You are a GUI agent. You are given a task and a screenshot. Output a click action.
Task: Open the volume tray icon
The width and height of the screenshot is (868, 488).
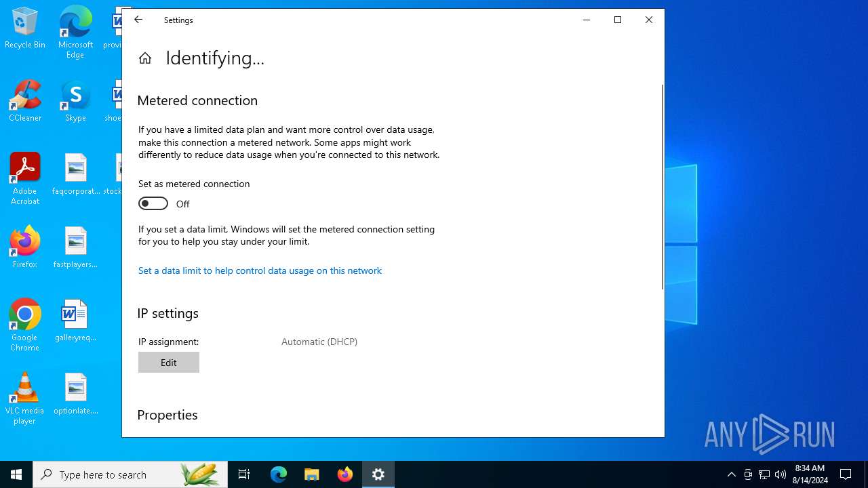coord(781,474)
